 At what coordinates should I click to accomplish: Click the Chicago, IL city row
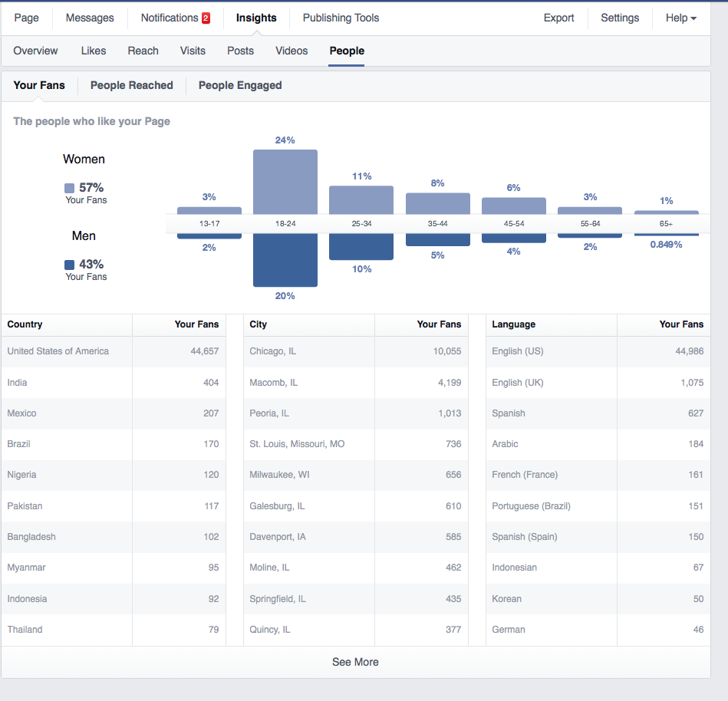355,351
